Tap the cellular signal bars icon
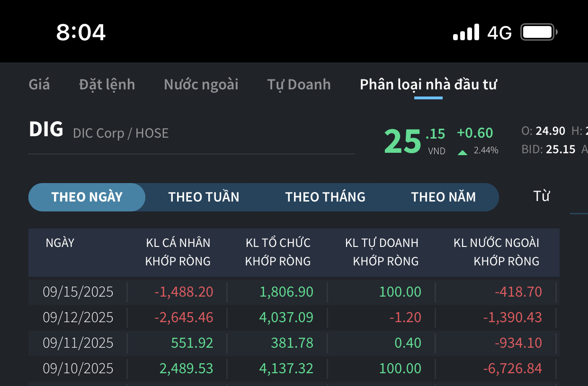 pyautogui.click(x=466, y=33)
